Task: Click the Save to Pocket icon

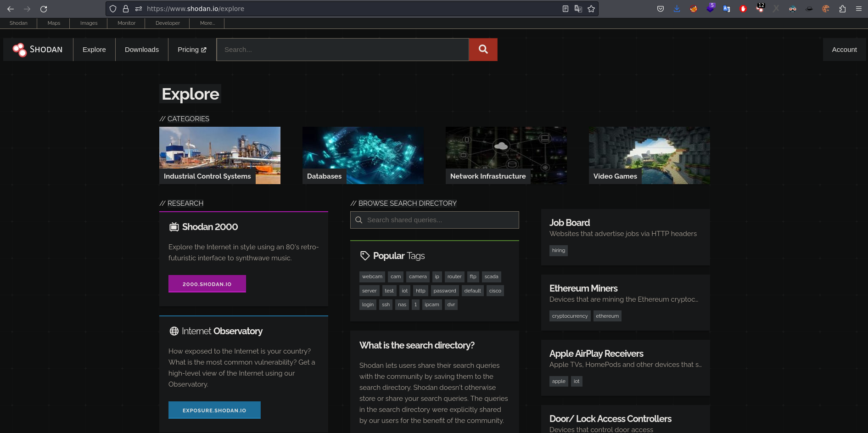Action: pyautogui.click(x=661, y=9)
